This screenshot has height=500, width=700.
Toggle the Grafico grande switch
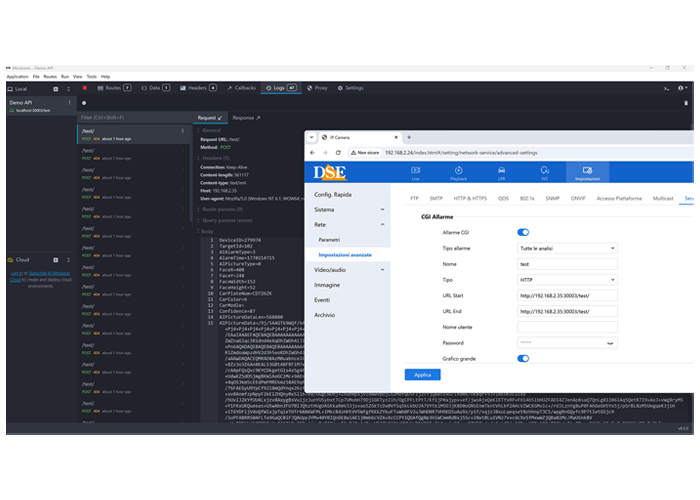523,358
